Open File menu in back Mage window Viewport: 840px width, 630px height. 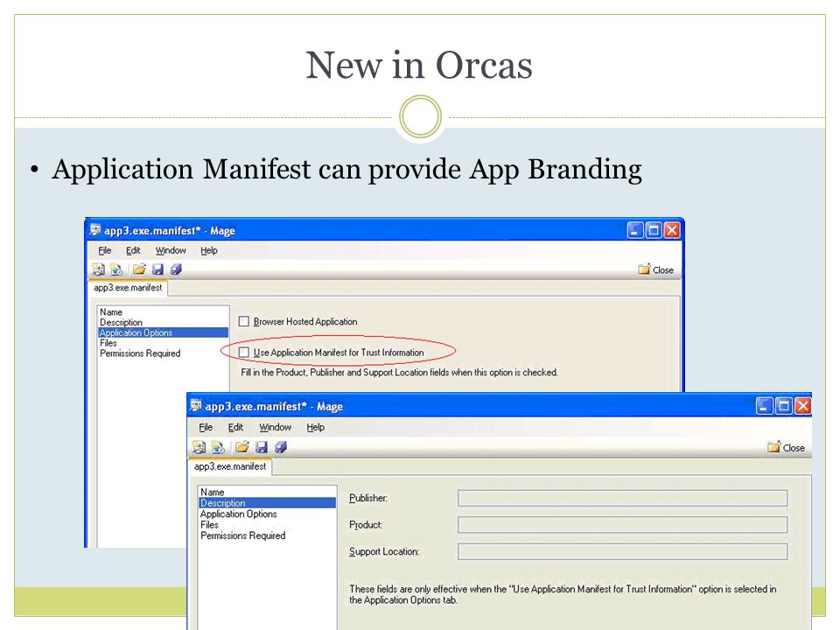pos(104,250)
